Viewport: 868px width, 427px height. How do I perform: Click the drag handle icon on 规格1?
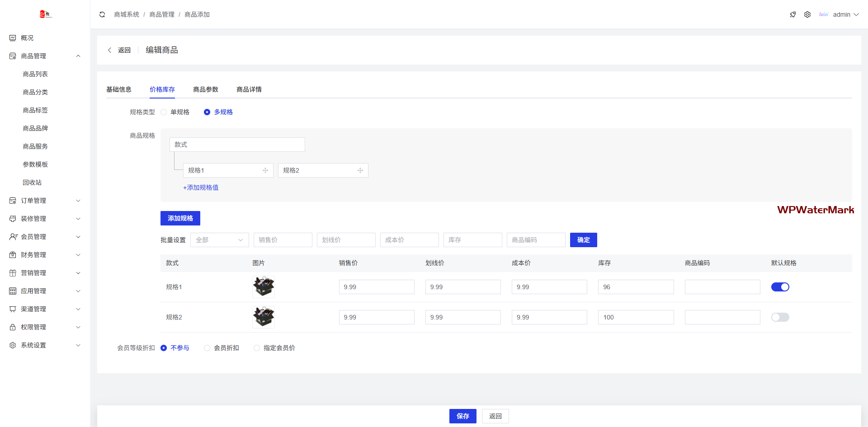[x=265, y=170]
